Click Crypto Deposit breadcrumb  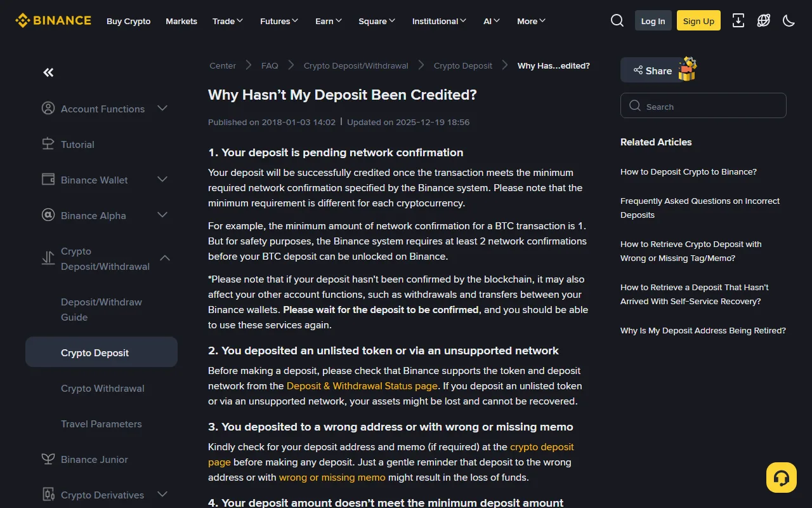point(463,65)
